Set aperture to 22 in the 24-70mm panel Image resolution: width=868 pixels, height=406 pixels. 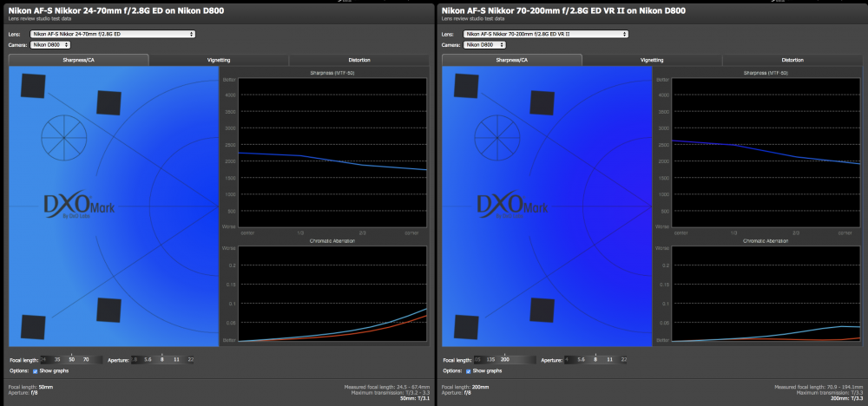pyautogui.click(x=190, y=359)
